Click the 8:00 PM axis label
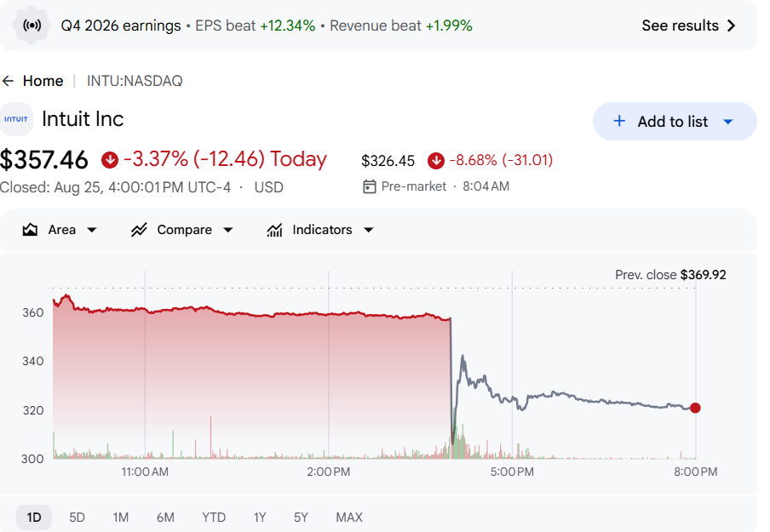The height and width of the screenshot is (532, 770). (x=695, y=472)
